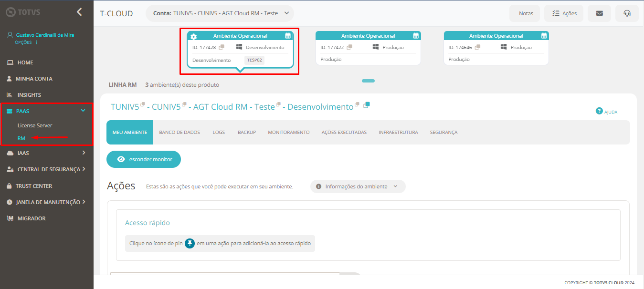
Task: Click 'esconder monitor' eye toggle button
Action: point(144,159)
